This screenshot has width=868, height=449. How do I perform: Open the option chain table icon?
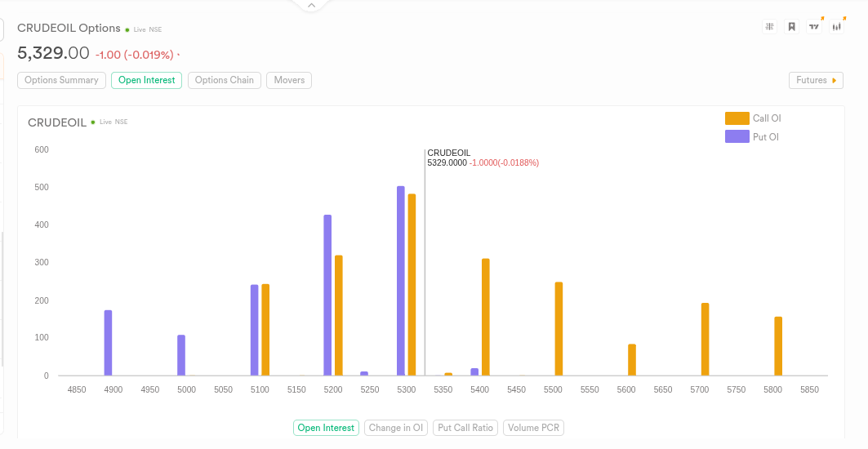pos(769,27)
